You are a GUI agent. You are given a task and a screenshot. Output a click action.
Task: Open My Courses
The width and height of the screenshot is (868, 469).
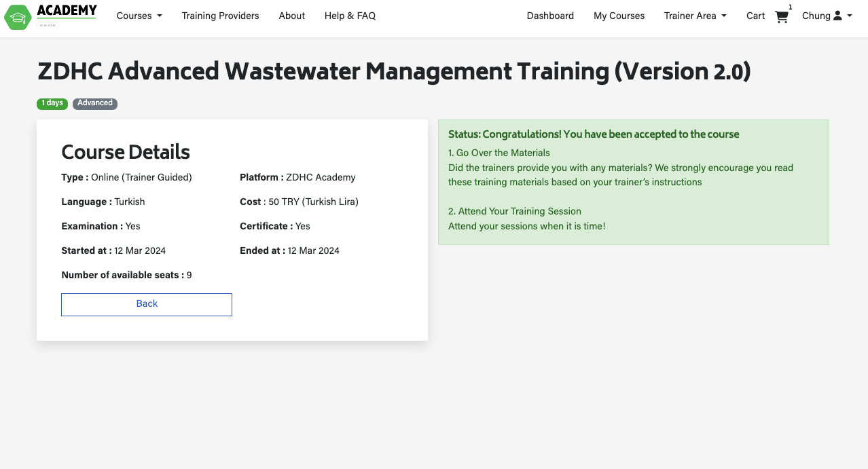point(619,16)
